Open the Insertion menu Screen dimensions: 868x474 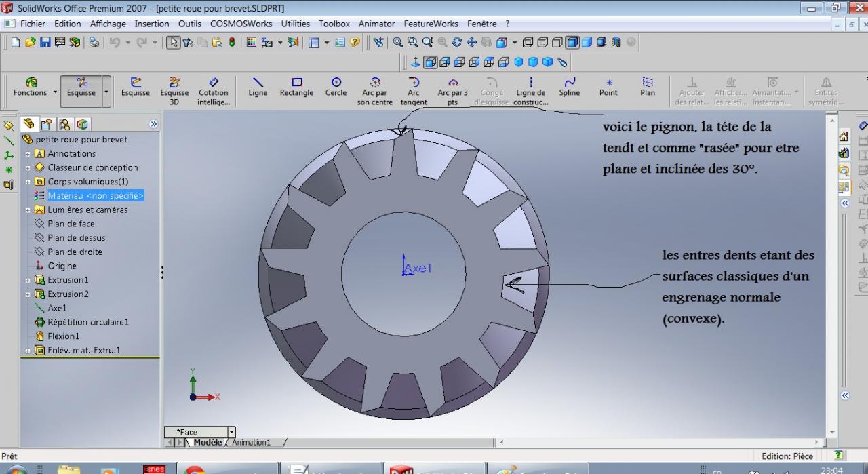tap(152, 24)
